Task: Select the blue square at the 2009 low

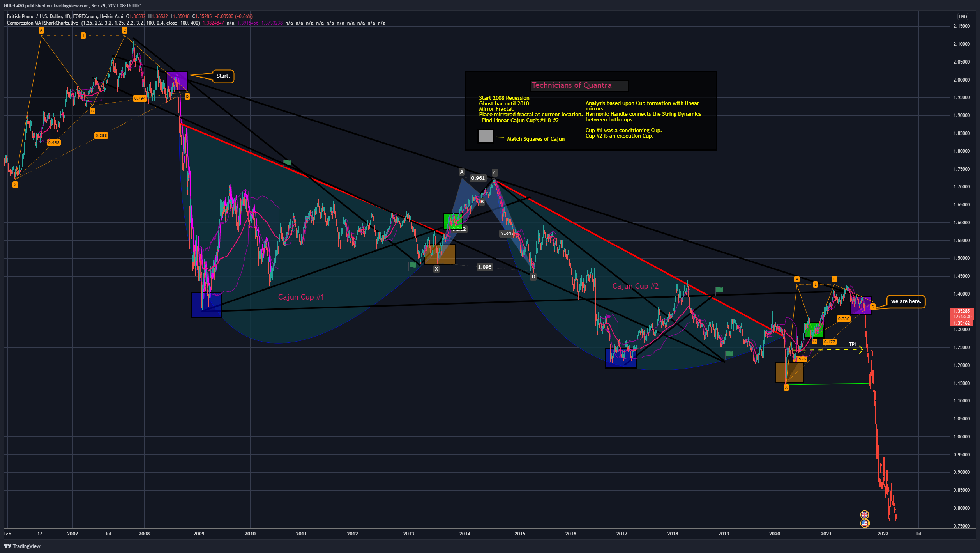Action: point(206,305)
